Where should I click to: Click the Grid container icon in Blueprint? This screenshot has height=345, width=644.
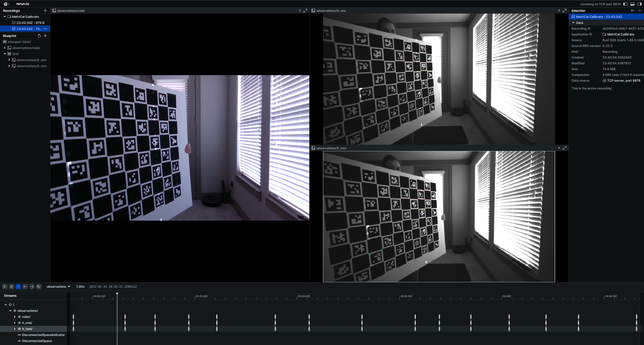tap(9, 54)
